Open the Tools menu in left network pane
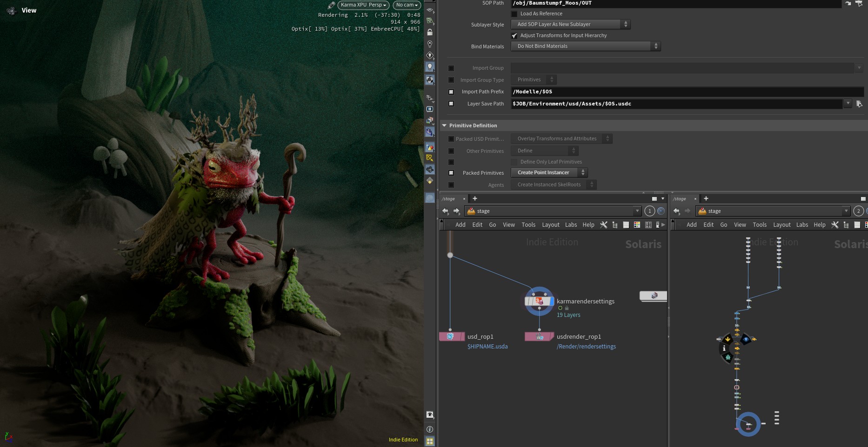Image resolution: width=868 pixels, height=447 pixels. [x=528, y=225]
